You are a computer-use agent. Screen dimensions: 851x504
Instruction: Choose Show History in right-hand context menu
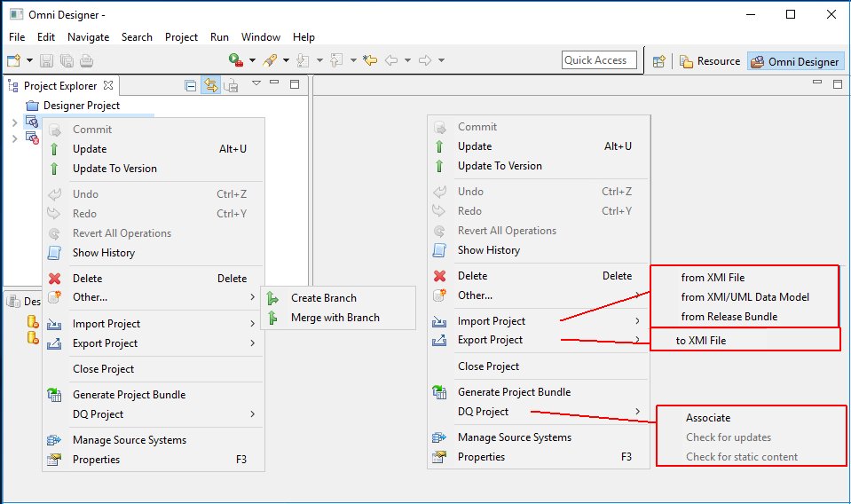tap(539, 250)
